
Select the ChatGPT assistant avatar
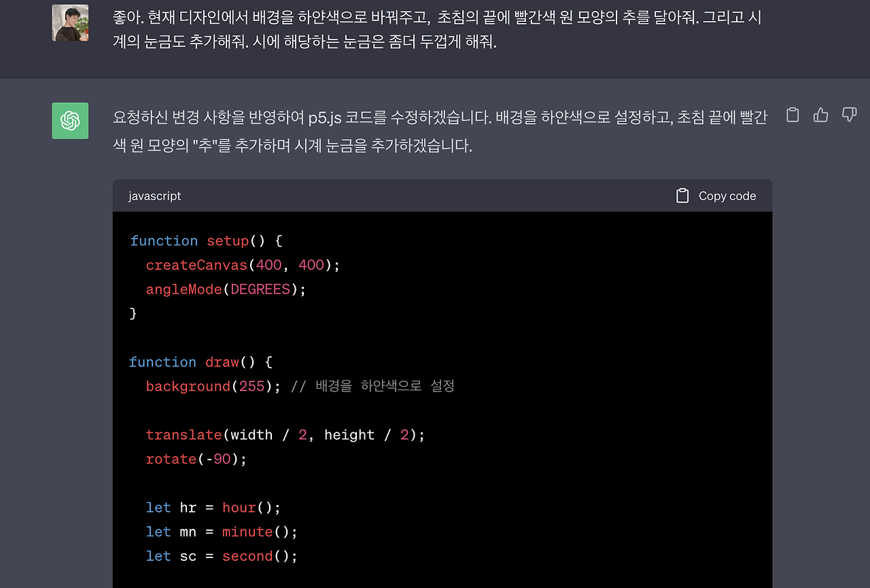click(x=70, y=120)
